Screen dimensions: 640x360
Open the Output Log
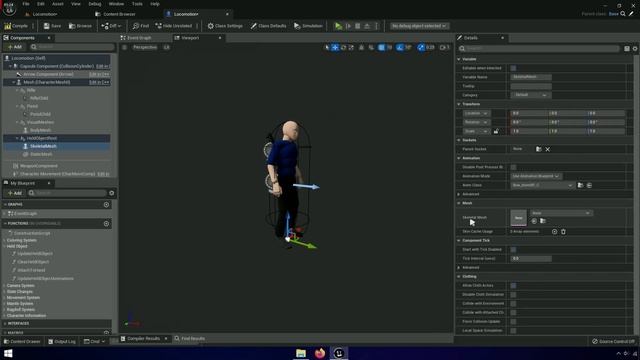click(x=62, y=342)
